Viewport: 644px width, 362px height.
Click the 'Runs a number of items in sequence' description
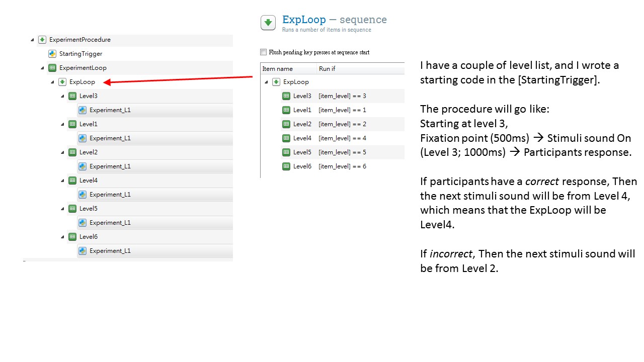(x=327, y=30)
